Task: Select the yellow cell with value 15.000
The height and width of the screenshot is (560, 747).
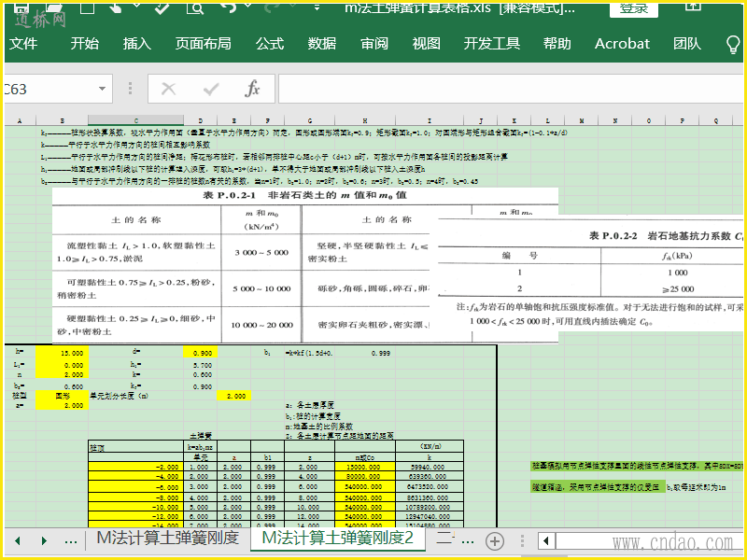Action: [x=62, y=353]
